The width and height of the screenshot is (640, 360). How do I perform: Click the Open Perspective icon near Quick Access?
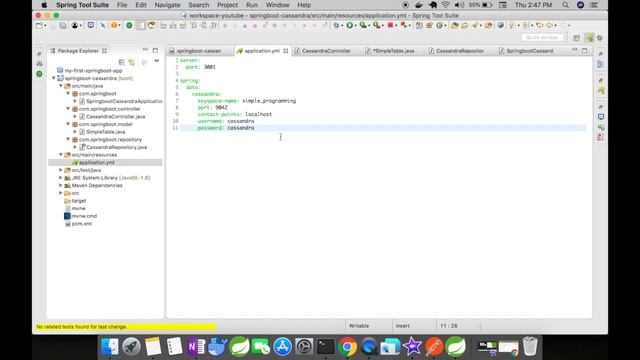click(576, 38)
